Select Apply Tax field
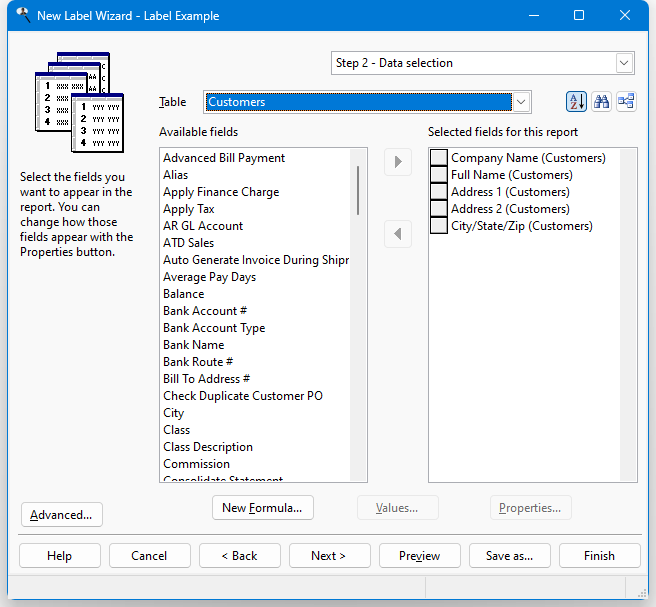This screenshot has width=656, height=607. point(188,209)
